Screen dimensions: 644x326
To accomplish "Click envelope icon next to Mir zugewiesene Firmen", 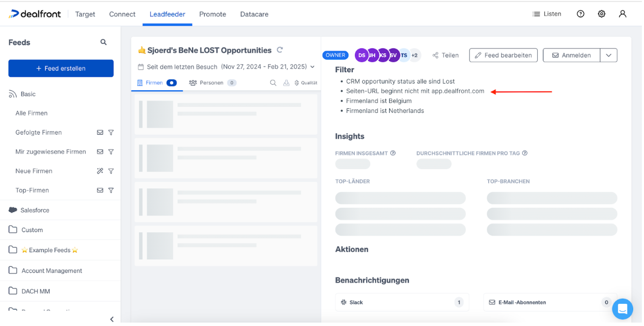I will coord(100,152).
